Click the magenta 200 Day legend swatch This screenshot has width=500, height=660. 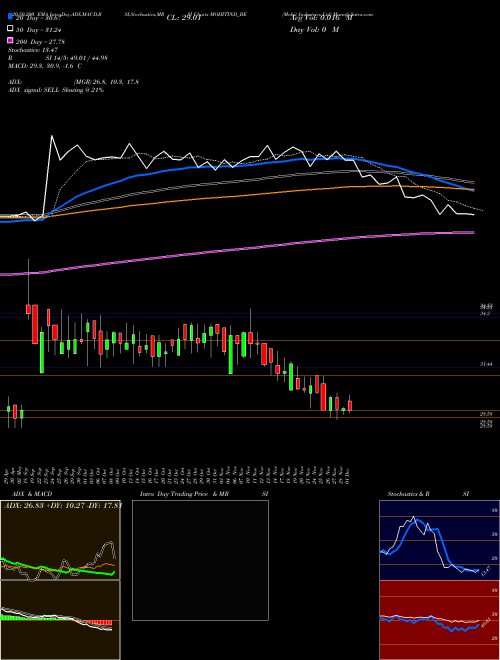coord(11,40)
